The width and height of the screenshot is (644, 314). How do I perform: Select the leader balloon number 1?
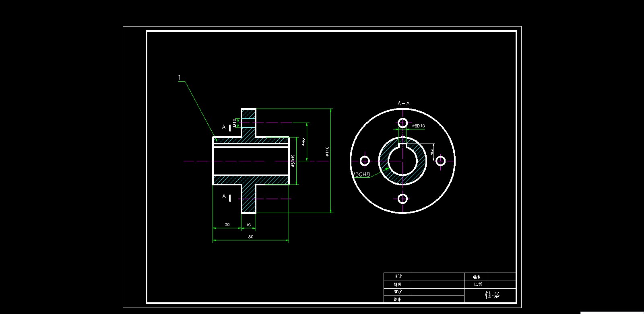180,78
